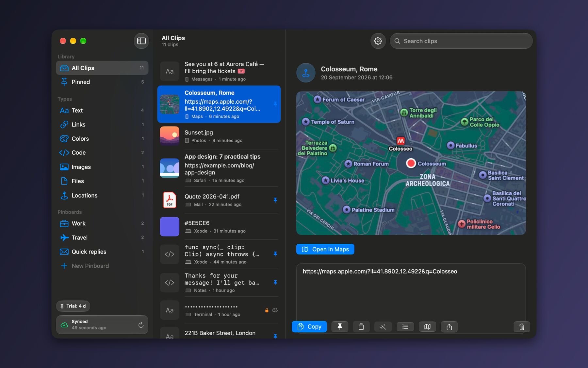
Task: Click Parco del Colle Oppio park marker
Action: (x=464, y=122)
